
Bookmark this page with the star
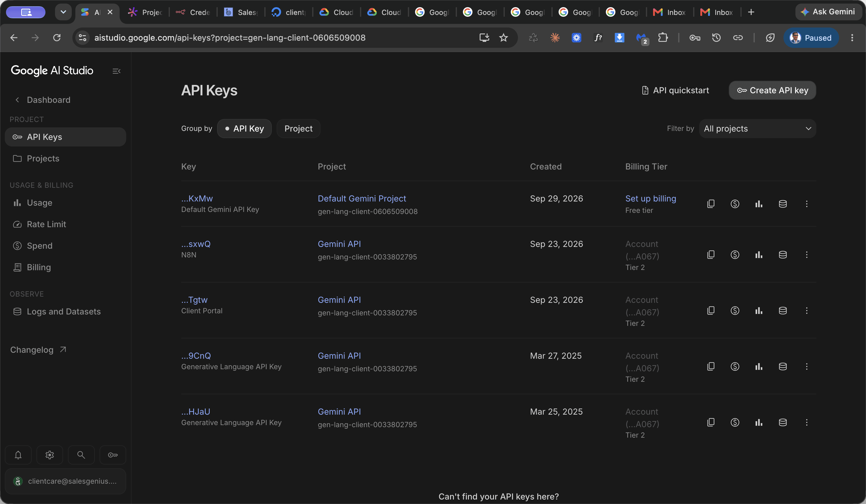[x=504, y=38]
